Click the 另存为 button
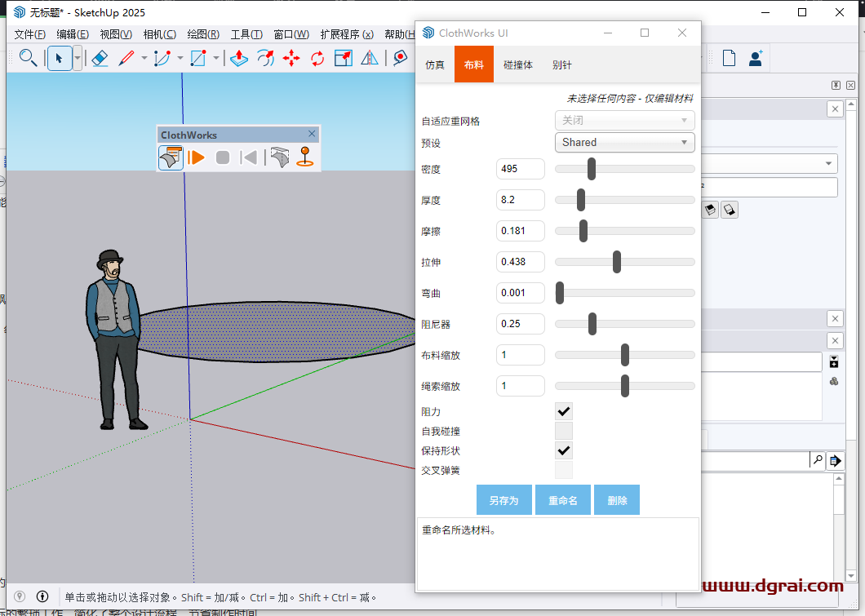 (504, 500)
